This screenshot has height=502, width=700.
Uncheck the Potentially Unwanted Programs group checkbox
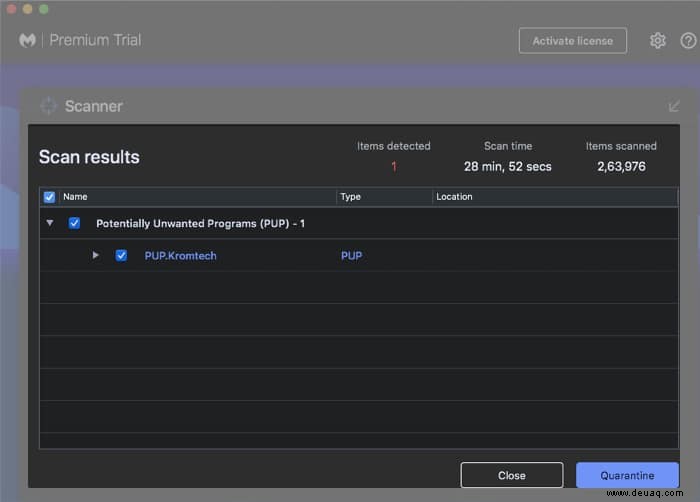coord(75,223)
